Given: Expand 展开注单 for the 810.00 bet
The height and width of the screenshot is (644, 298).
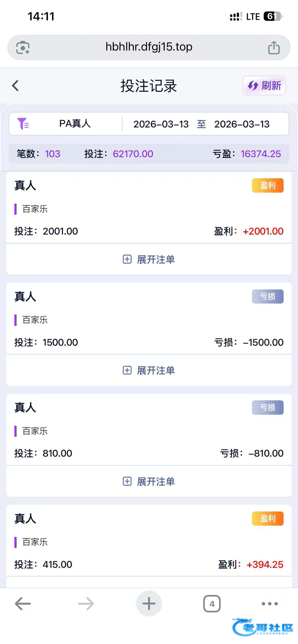Looking at the screenshot, I should click(x=149, y=481).
